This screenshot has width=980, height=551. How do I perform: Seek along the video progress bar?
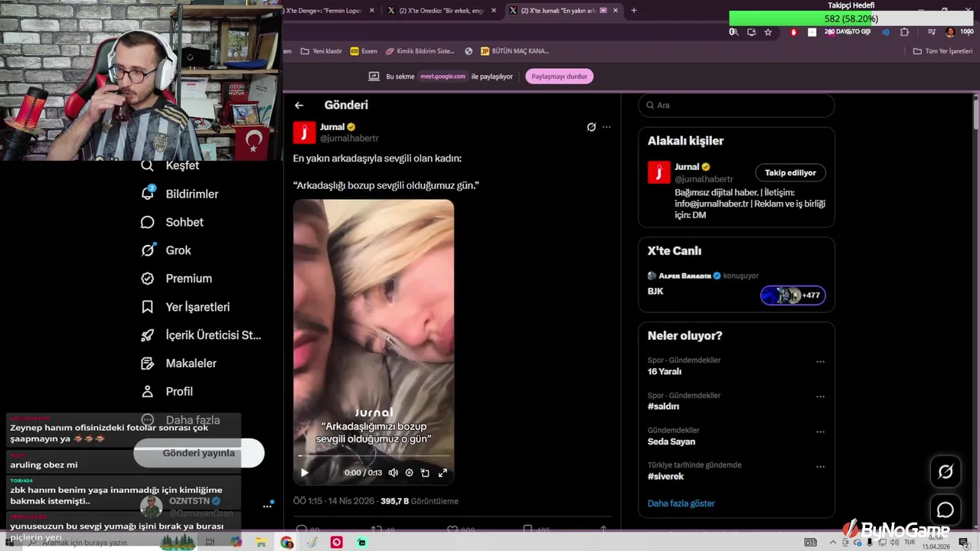(x=374, y=456)
